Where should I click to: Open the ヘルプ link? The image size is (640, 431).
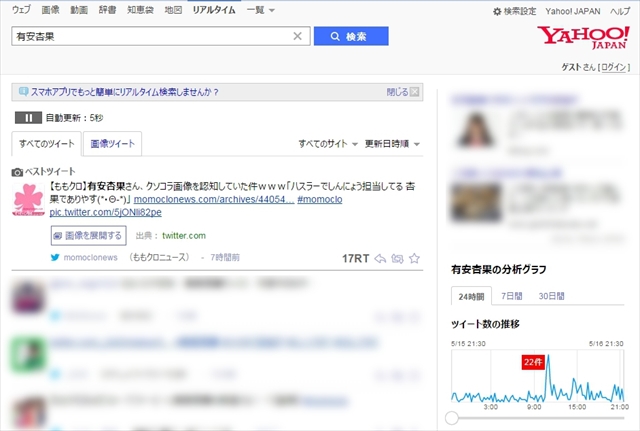pos(620,11)
